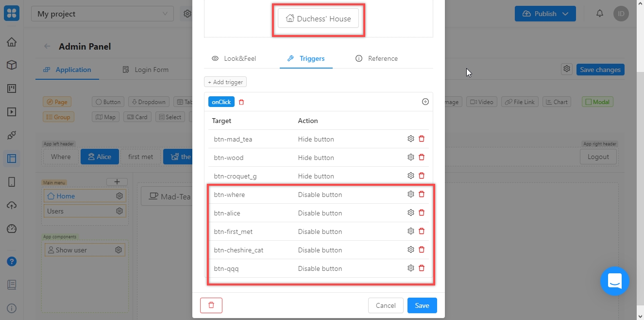Expand the Publish dropdown arrow
644x320 pixels.
[565, 14]
